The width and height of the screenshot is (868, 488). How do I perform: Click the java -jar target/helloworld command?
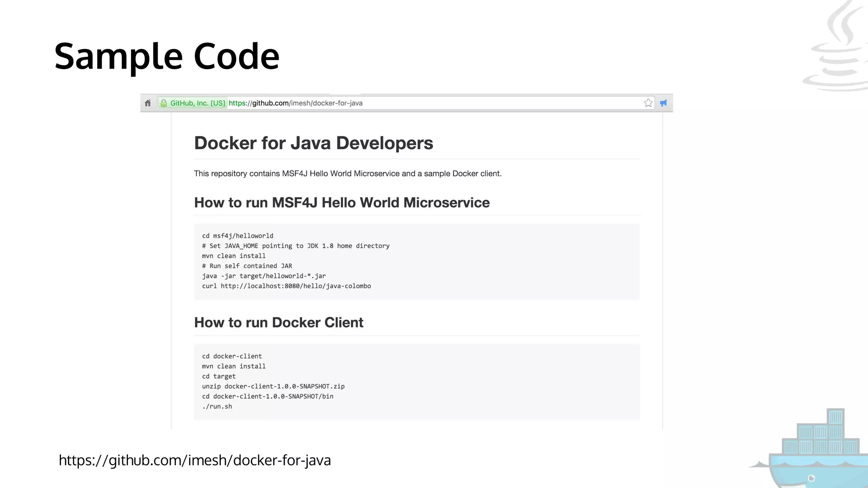coord(264,276)
